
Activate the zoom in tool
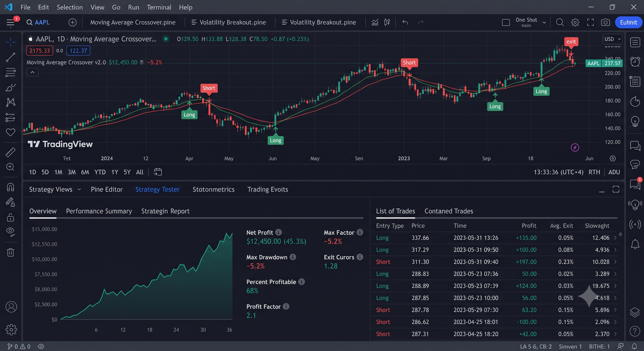coord(11,167)
